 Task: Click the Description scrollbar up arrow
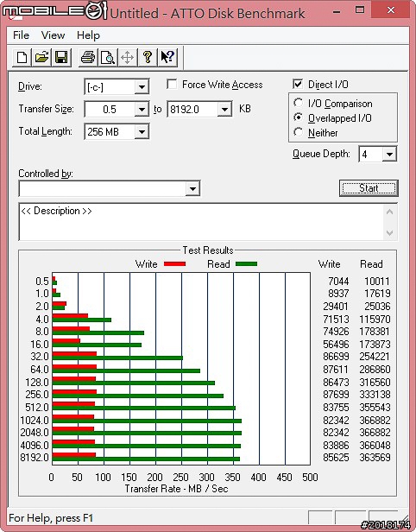tap(389, 212)
